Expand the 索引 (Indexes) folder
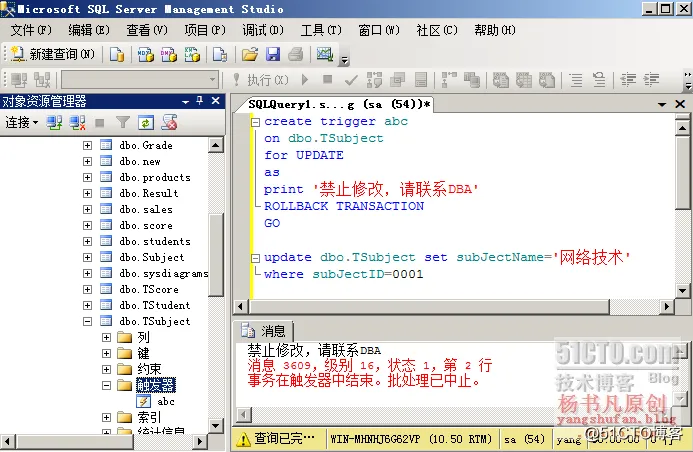 [x=107, y=418]
